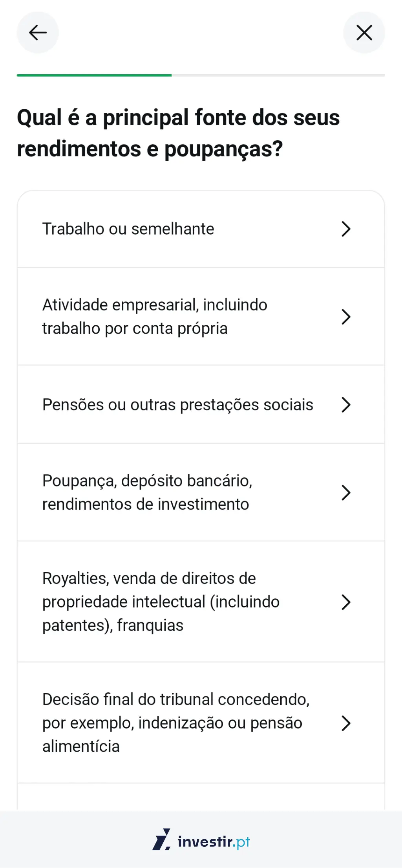Click chevron next to "Trabalho ou semelhante"
The image size is (402, 868).
click(x=345, y=229)
